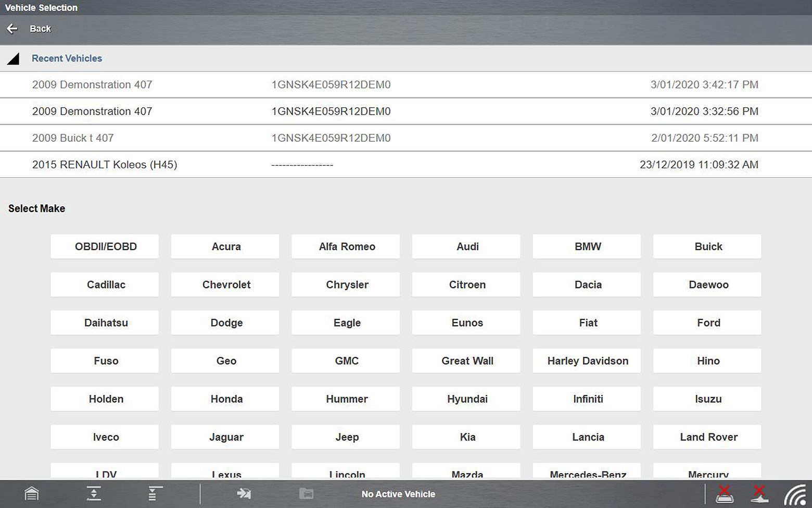Click the Back arrow icon

tap(12, 29)
